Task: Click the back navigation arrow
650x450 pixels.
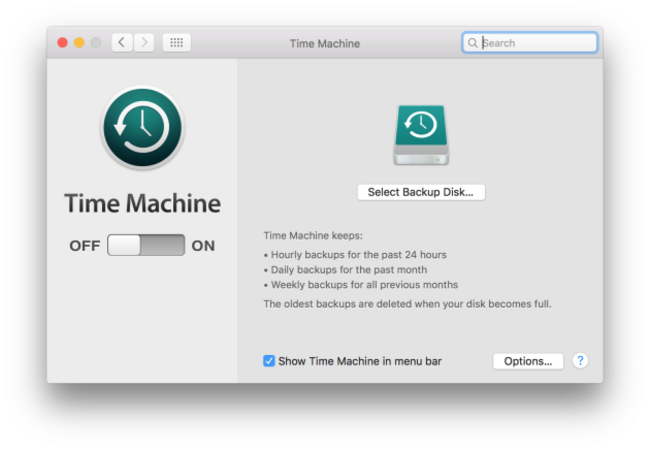Action: pyautogui.click(x=122, y=43)
